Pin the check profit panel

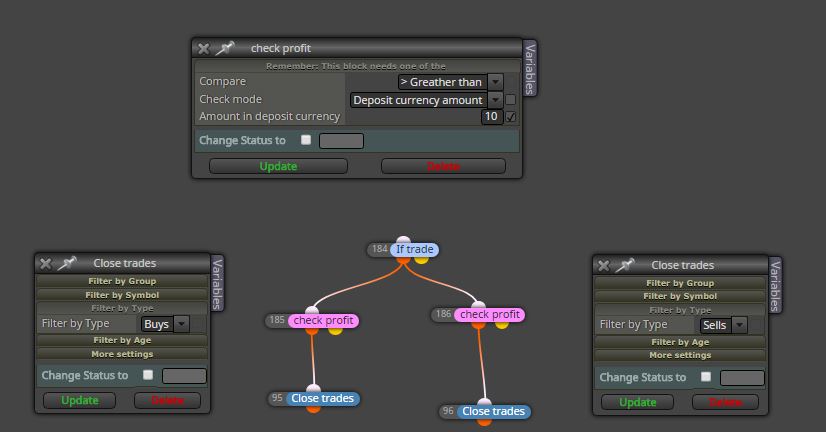(225, 48)
